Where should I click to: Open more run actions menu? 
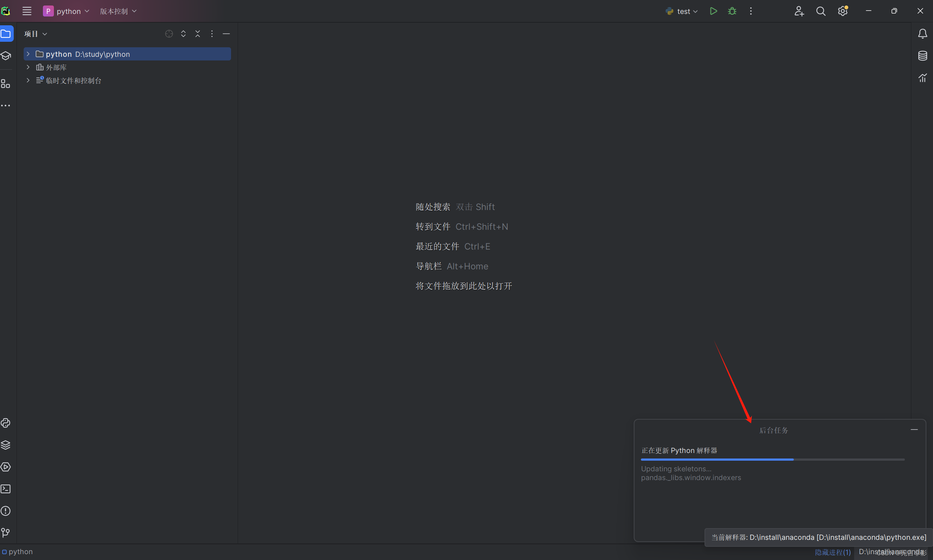pyautogui.click(x=751, y=11)
